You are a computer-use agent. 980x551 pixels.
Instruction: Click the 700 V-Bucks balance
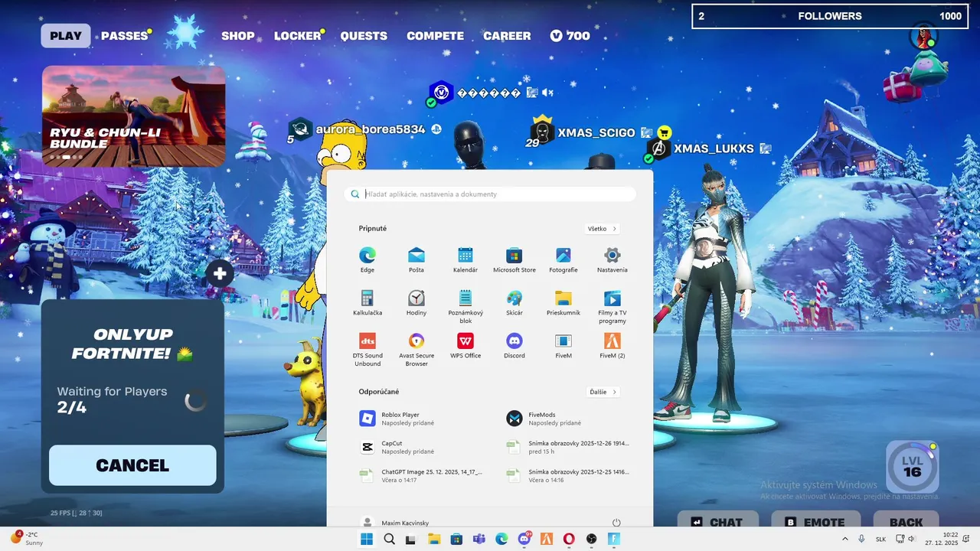[570, 36]
